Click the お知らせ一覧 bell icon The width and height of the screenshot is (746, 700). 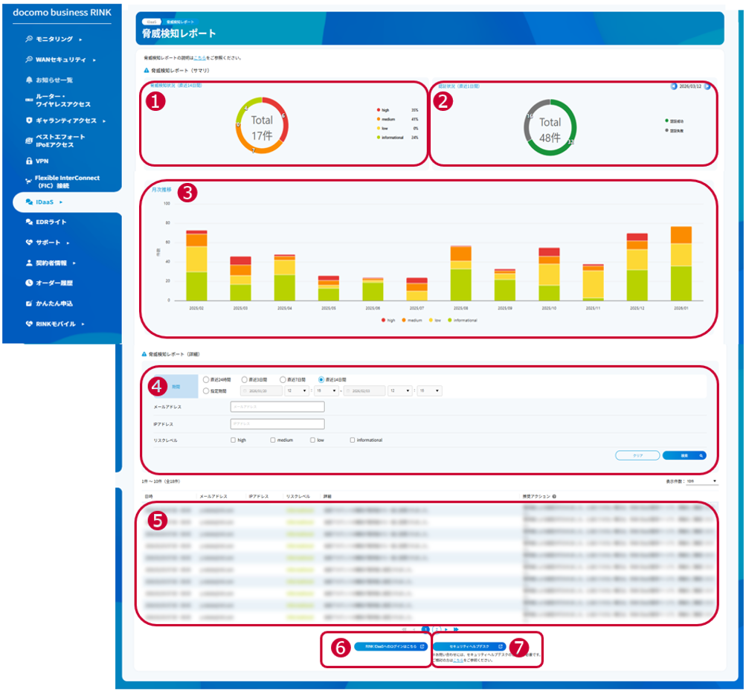[29, 80]
